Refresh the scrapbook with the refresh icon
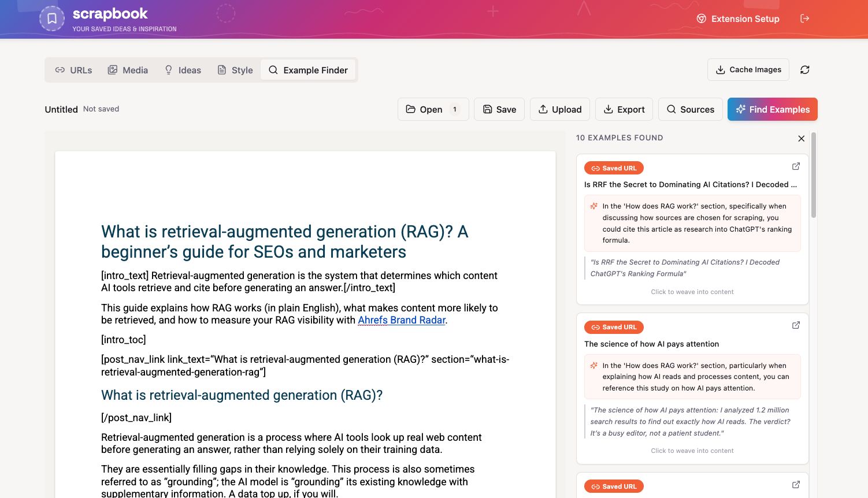Screen dimensions: 868x498 pyautogui.click(x=805, y=69)
